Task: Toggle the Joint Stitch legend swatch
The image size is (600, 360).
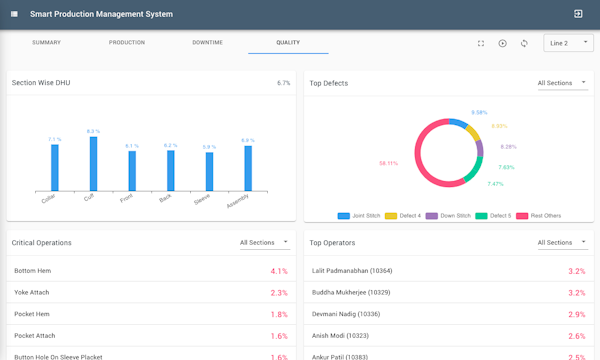Action: click(x=344, y=216)
